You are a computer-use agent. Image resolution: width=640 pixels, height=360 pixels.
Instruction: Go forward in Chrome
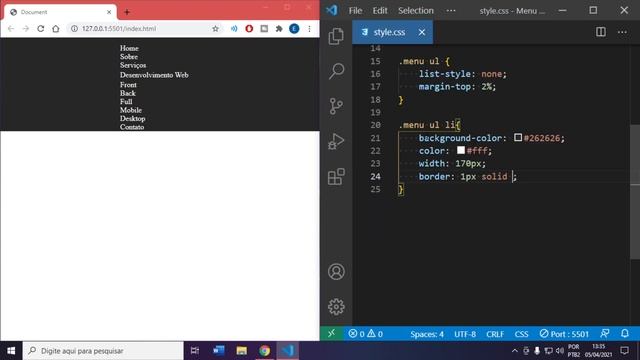pos(26,29)
